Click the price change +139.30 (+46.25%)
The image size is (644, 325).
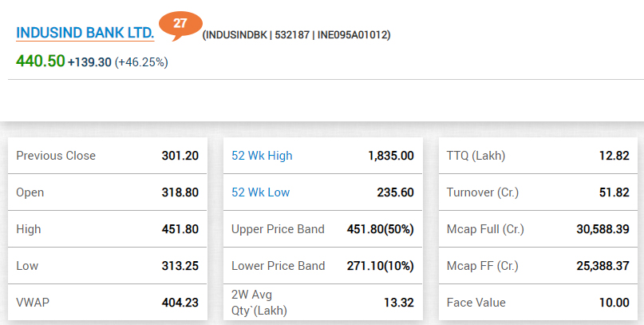[x=117, y=62]
